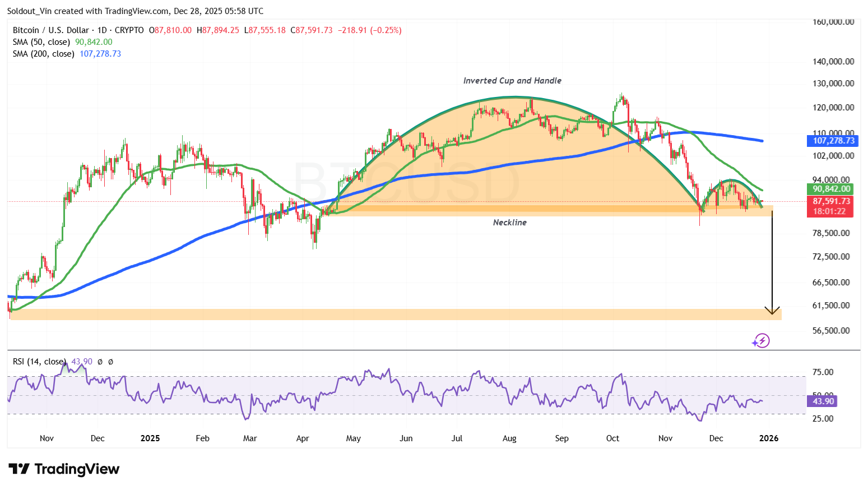Screen dimensions: 868x490
Task: Click the CRYPTO exchange label
Action: [x=129, y=30]
